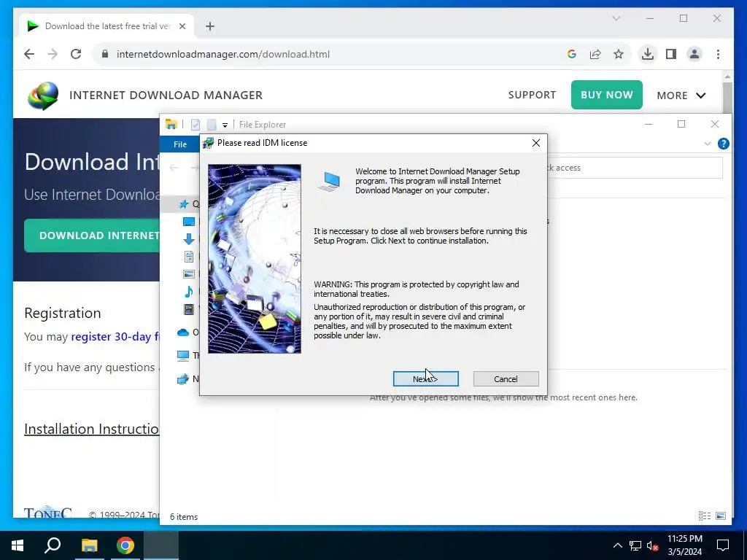
Task: Click the Chrome address bar URL
Action: pos(223,54)
